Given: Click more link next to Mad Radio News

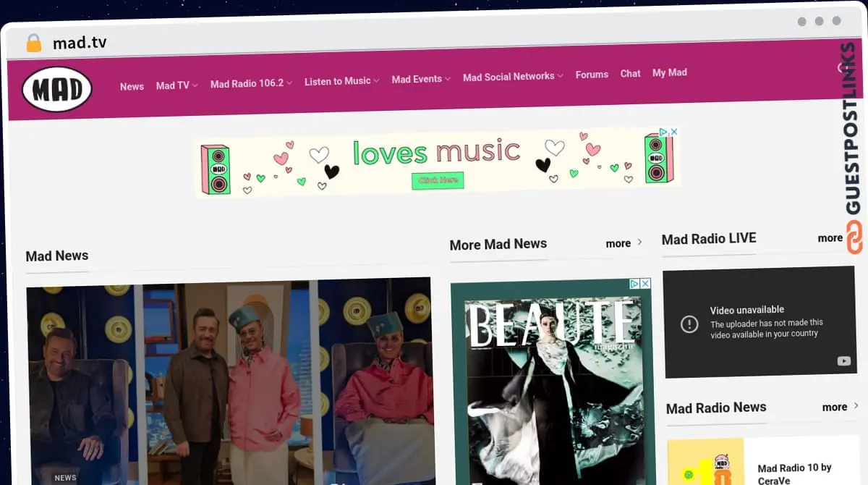Looking at the screenshot, I should pos(841,407).
